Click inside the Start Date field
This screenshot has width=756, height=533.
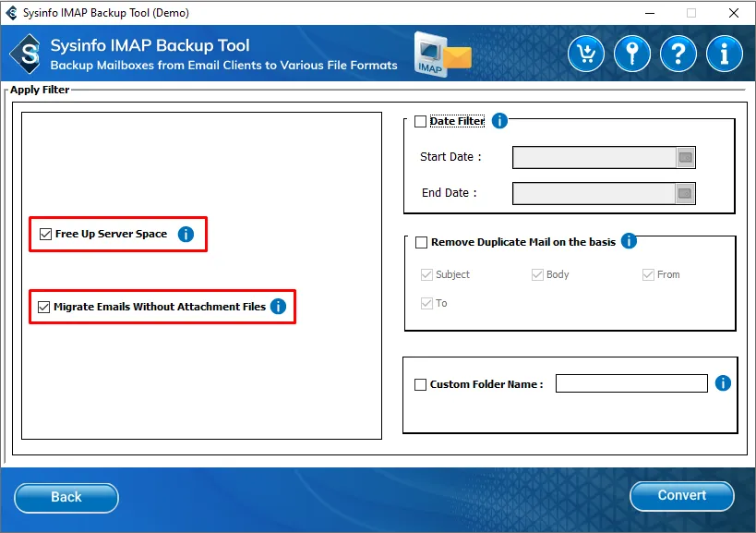point(594,158)
